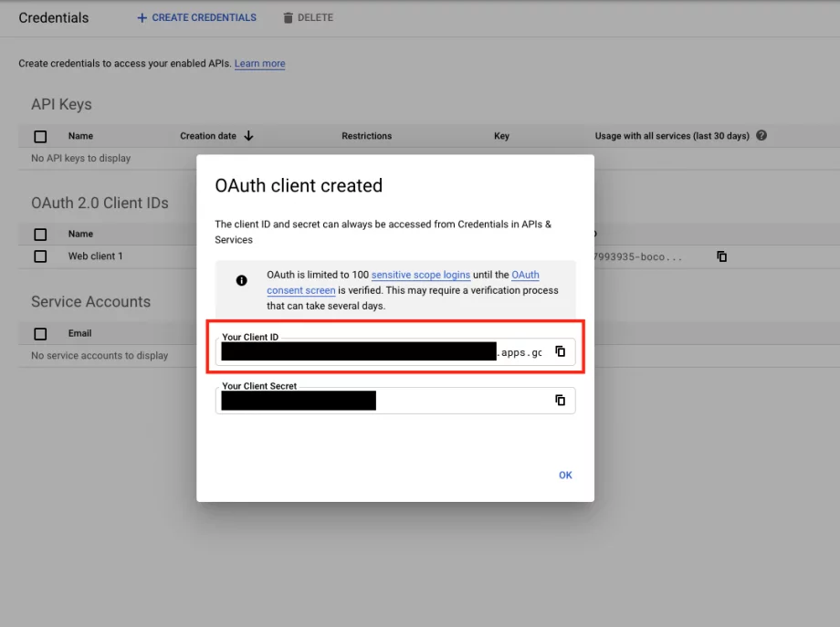The width and height of the screenshot is (840, 627).
Task: Click OK to dismiss the dialog
Action: pos(565,475)
